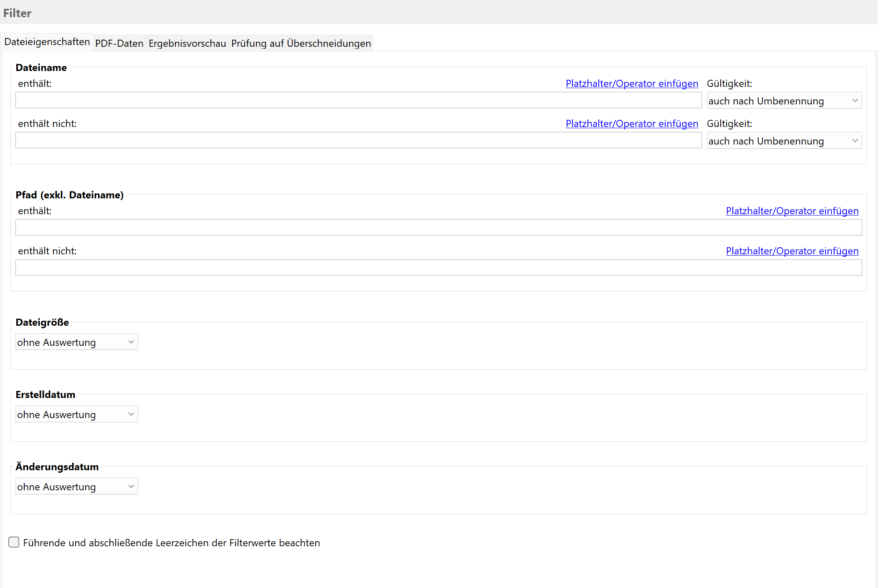This screenshot has height=588, width=881.
Task: Insert placeholder for Dateiname 'enthält'
Action: [631, 84]
